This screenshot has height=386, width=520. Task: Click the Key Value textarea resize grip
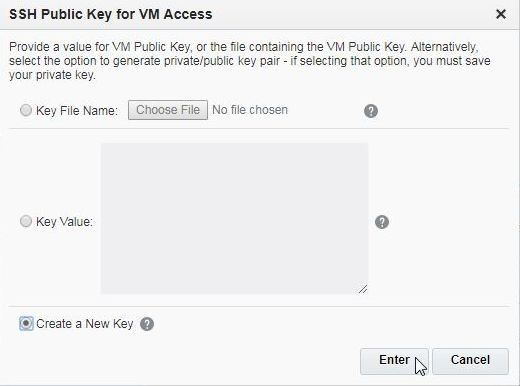(363, 289)
